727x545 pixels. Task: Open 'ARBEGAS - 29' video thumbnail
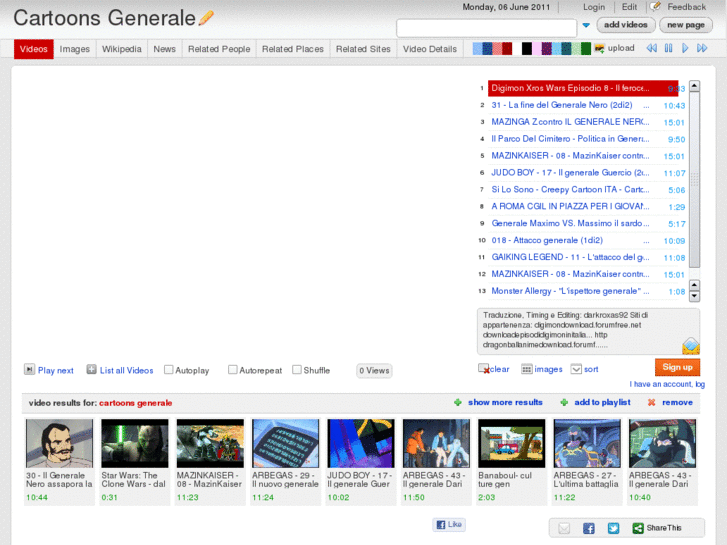point(286,443)
